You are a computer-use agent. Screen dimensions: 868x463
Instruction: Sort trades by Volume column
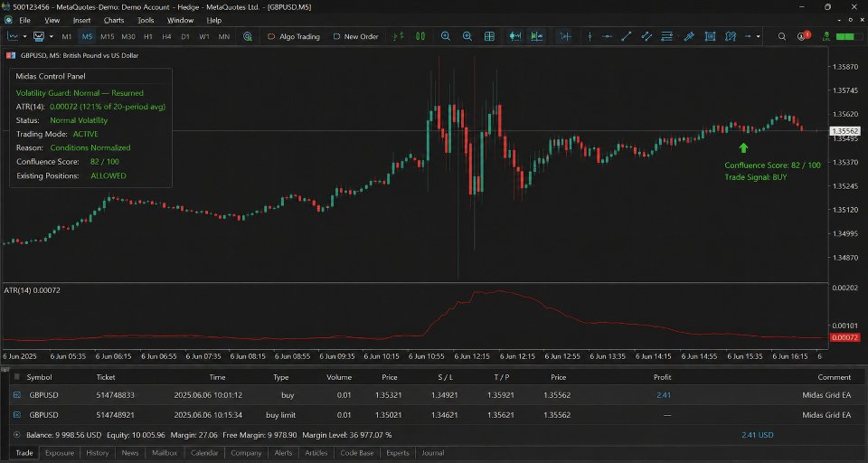point(339,377)
